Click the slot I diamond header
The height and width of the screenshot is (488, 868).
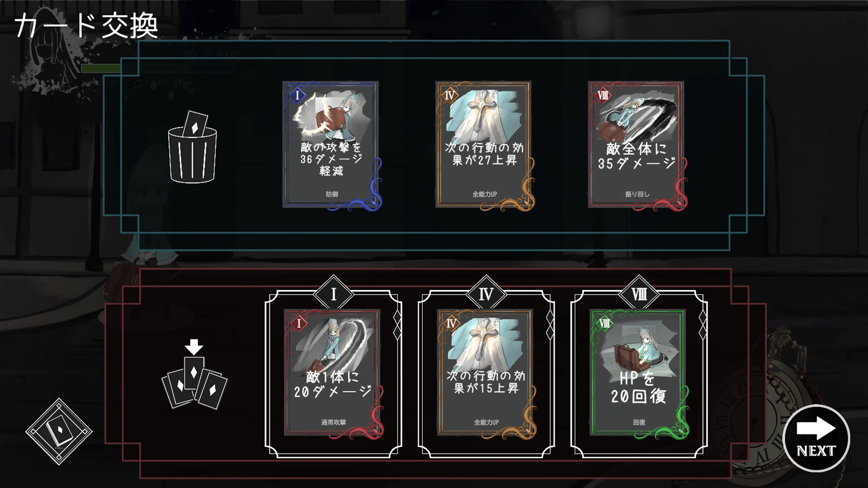[x=334, y=294]
